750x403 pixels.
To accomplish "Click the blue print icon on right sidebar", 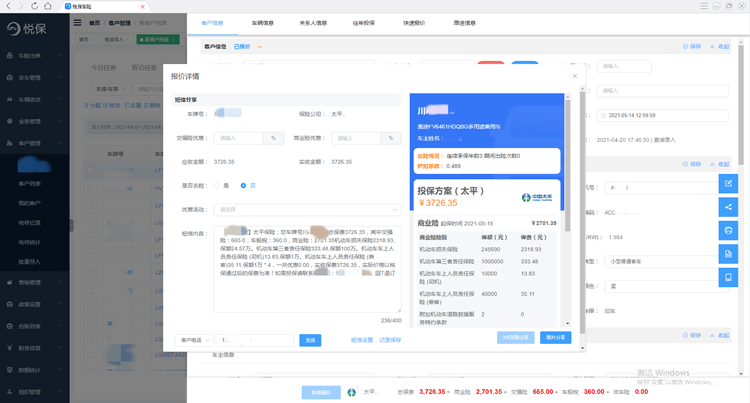I will (728, 230).
